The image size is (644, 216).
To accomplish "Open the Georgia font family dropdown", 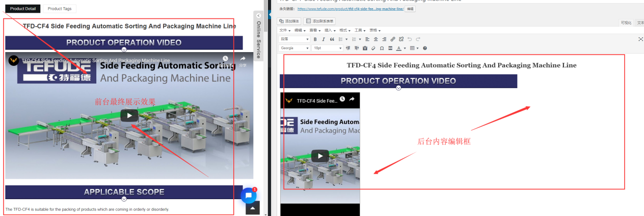I will pyautogui.click(x=294, y=48).
